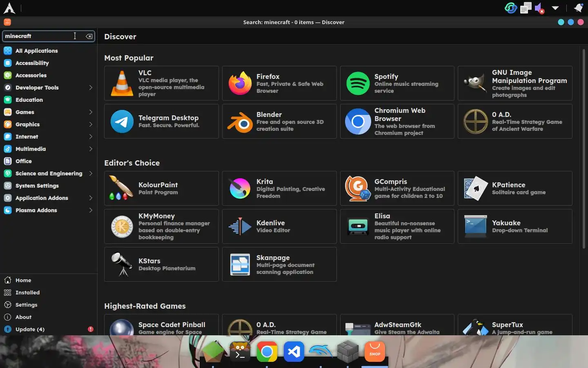This screenshot has width=588, height=368.
Task: Clear the search field with the backspace icon
Action: (89, 36)
